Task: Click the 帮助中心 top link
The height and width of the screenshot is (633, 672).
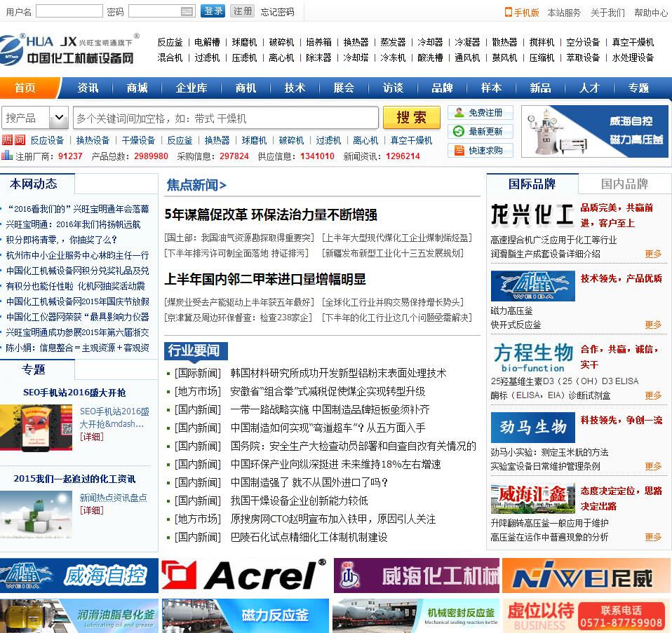Action: pos(650,13)
